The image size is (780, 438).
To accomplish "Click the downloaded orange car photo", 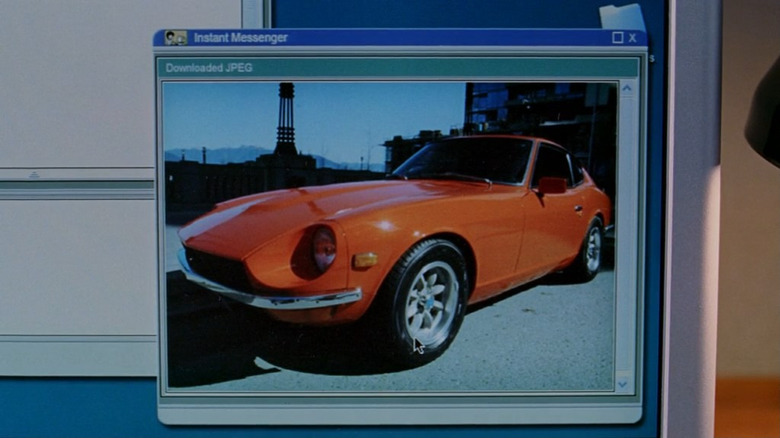I will click(390, 236).
